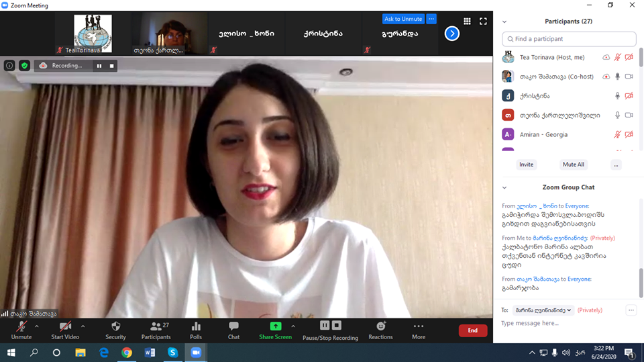
Task: Toggle the Participants panel button
Action: pyautogui.click(x=156, y=330)
